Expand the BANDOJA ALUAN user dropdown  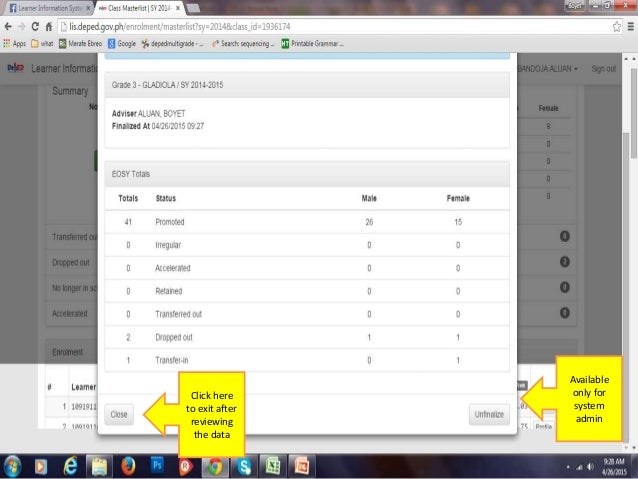click(x=547, y=69)
